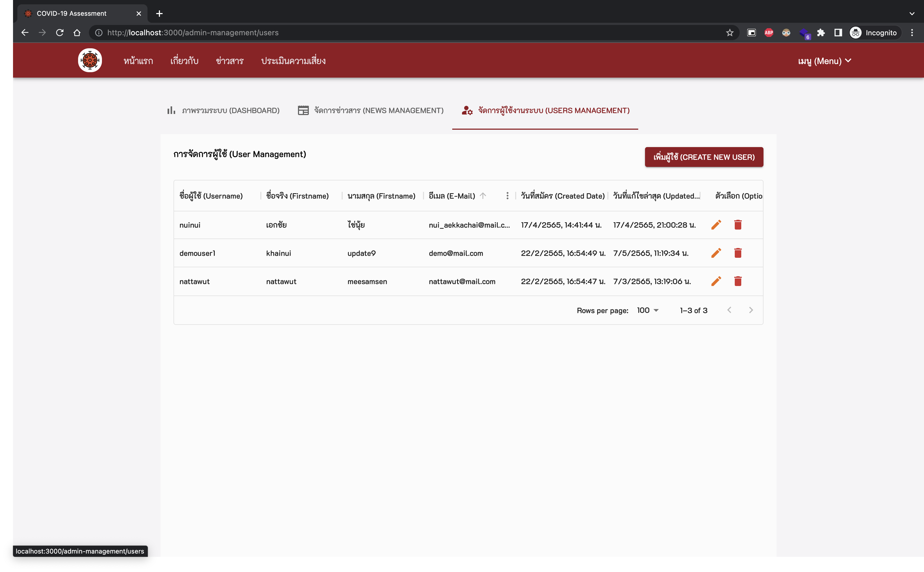Click browser forward arrow

tap(42, 33)
